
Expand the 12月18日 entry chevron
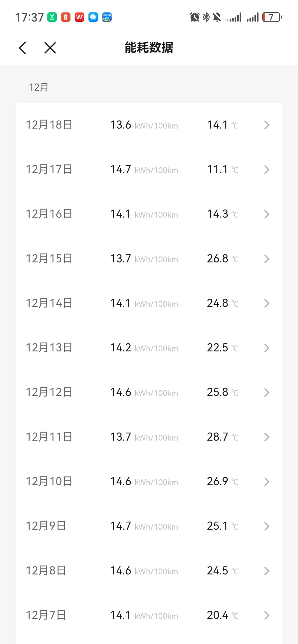click(x=267, y=125)
